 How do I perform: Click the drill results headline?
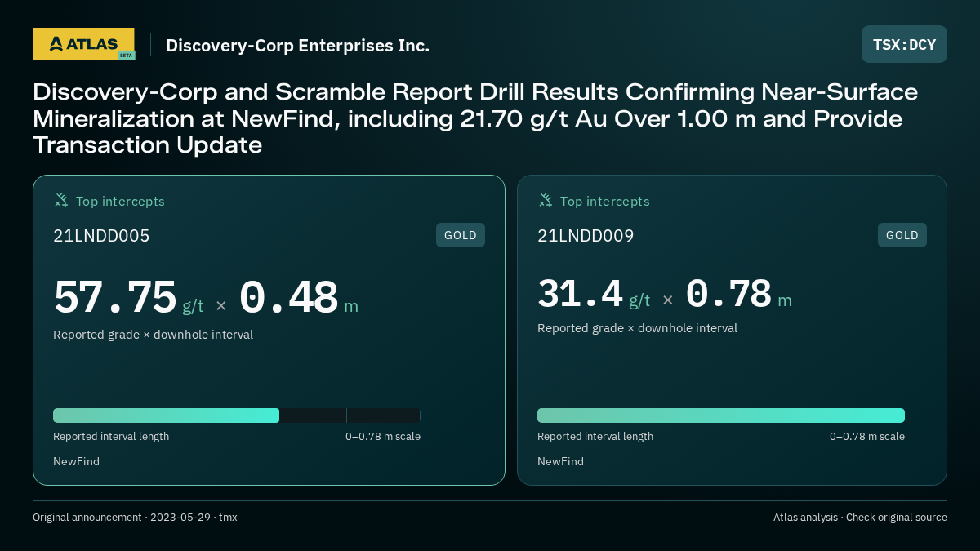(475, 118)
